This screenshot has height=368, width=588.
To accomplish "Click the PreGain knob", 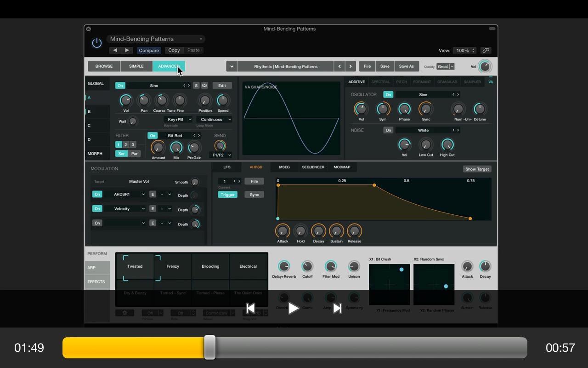I will [x=194, y=147].
